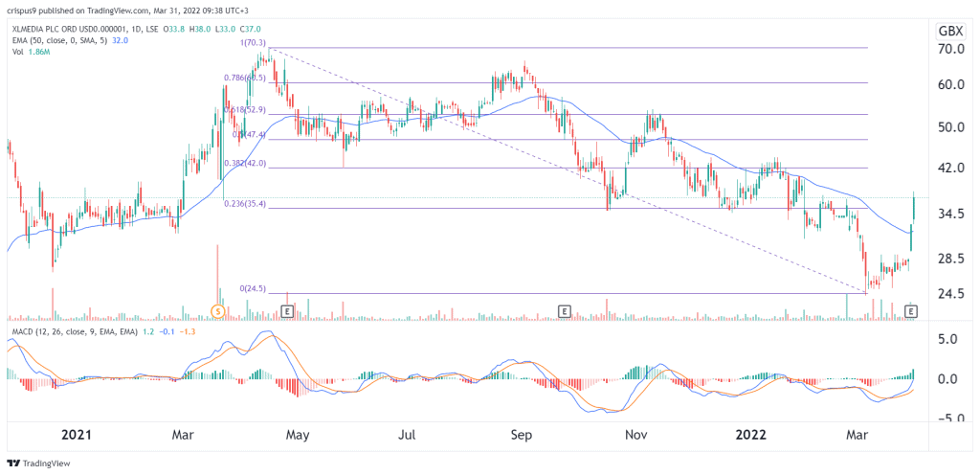Click the E earnings marker near Sep
980x475 pixels.
[x=565, y=310]
